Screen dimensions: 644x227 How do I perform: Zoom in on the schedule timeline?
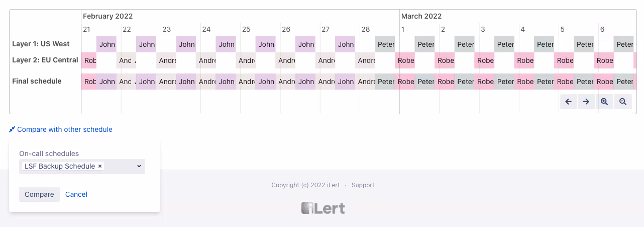[604, 102]
